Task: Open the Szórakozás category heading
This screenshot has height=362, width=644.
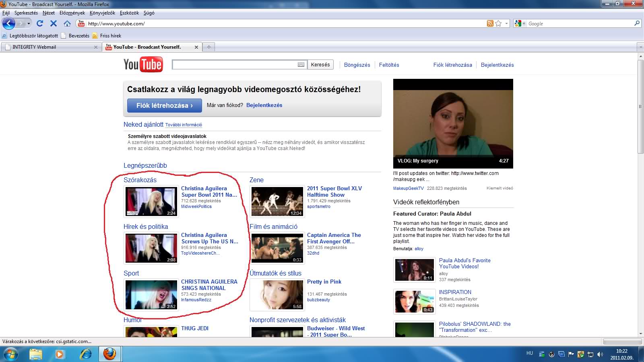Action: [140, 180]
